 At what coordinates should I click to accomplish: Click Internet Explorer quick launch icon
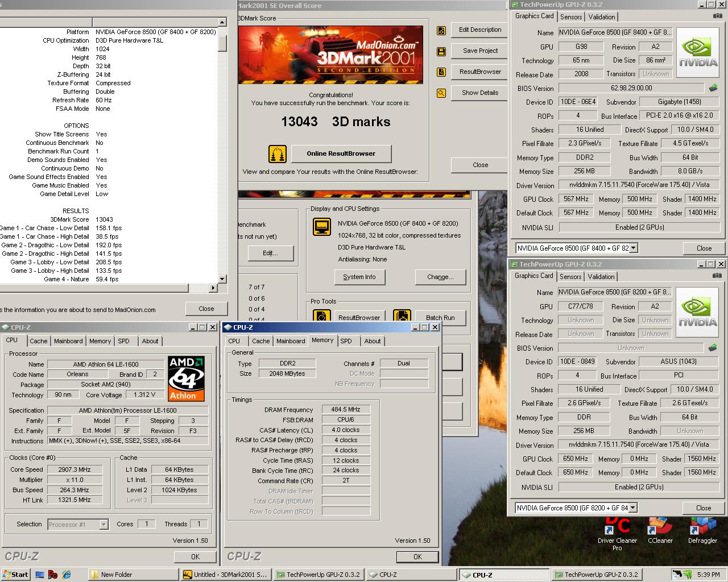[x=67, y=575]
